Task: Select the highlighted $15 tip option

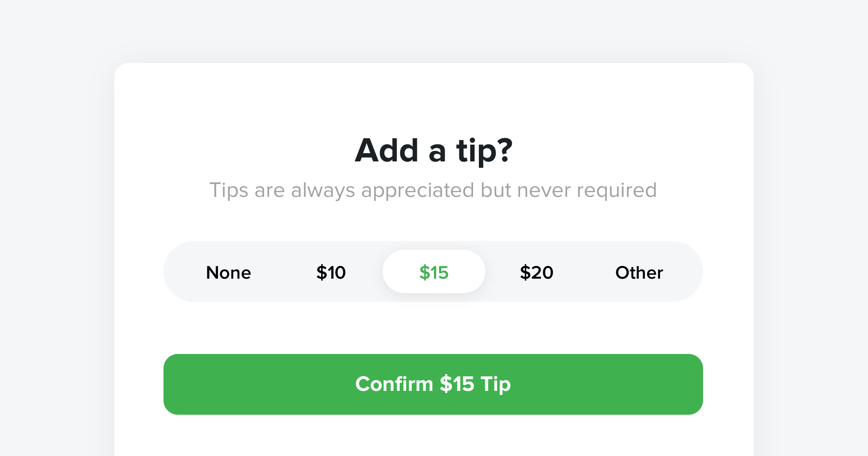Action: coord(434,271)
